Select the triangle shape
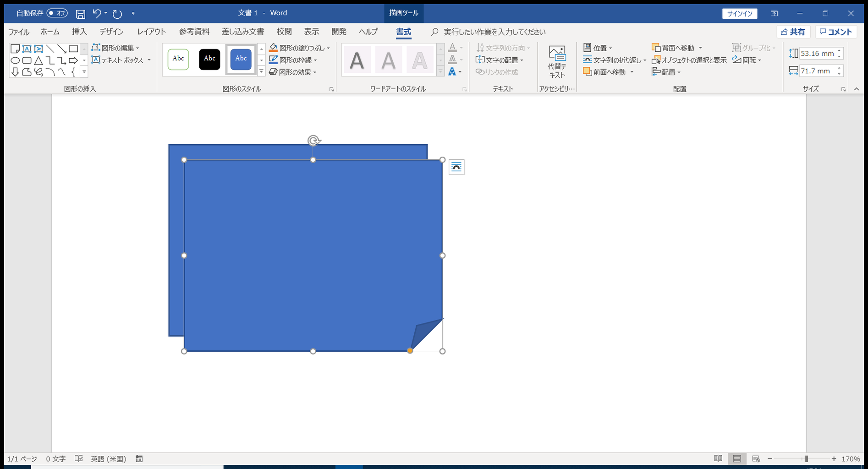 (x=38, y=60)
